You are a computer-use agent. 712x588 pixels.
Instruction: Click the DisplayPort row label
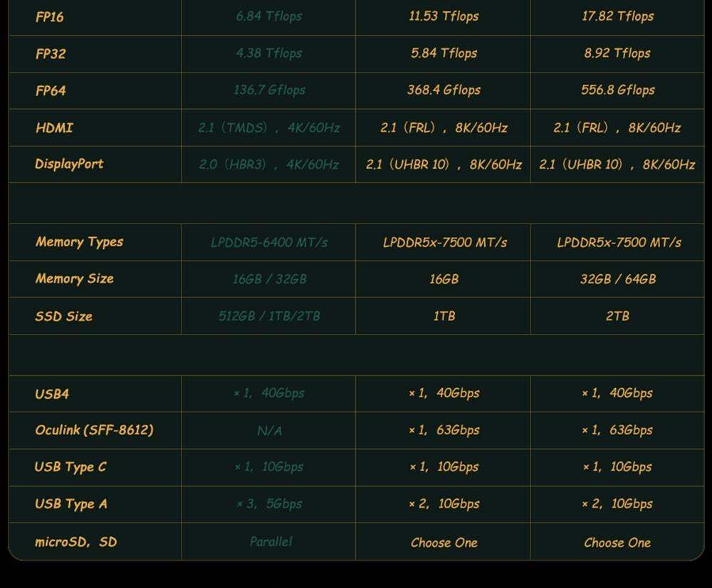pos(69,164)
